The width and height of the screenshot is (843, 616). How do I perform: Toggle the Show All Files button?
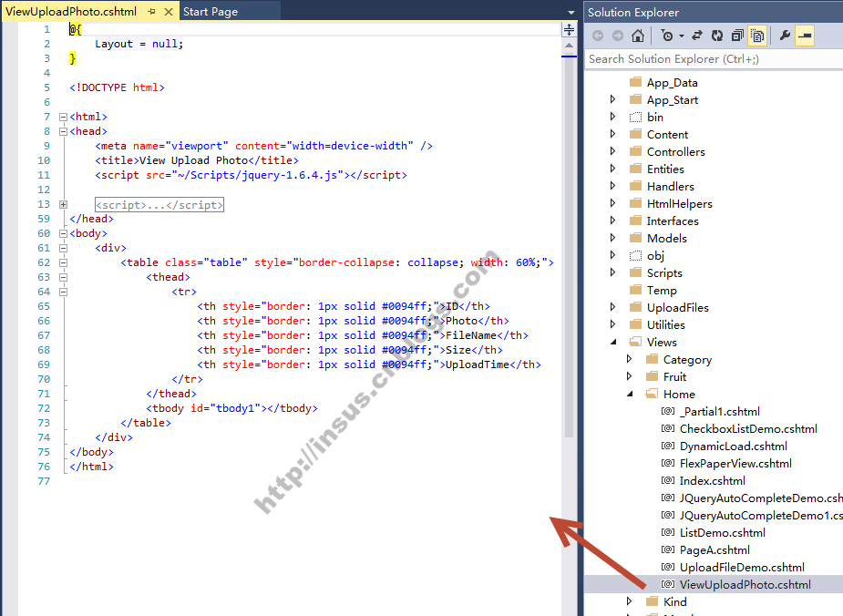pos(757,36)
